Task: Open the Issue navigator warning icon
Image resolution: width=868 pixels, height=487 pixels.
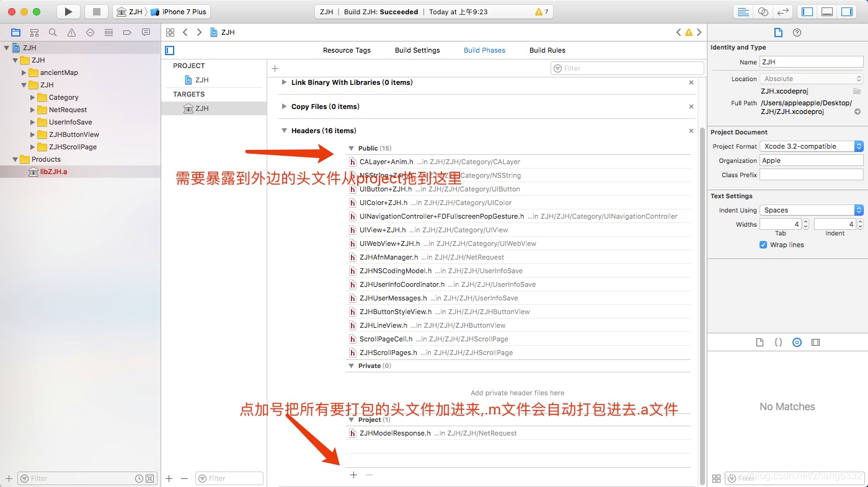Action: coord(71,32)
